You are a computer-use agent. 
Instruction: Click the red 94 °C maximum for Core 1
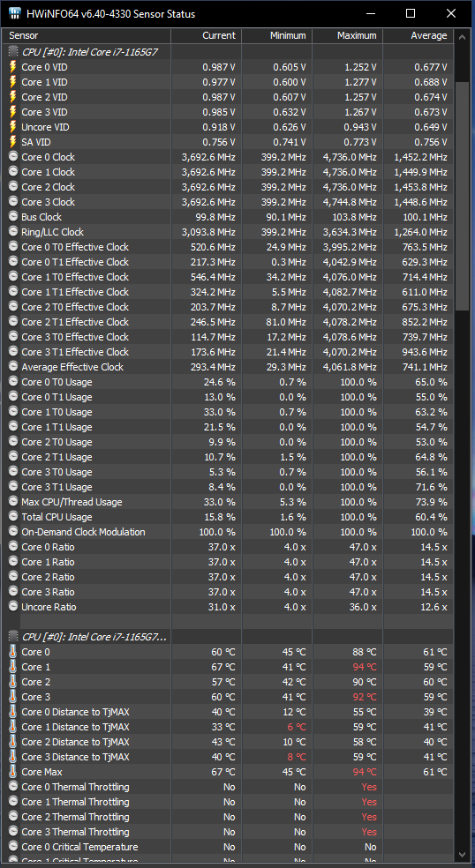pos(365,667)
